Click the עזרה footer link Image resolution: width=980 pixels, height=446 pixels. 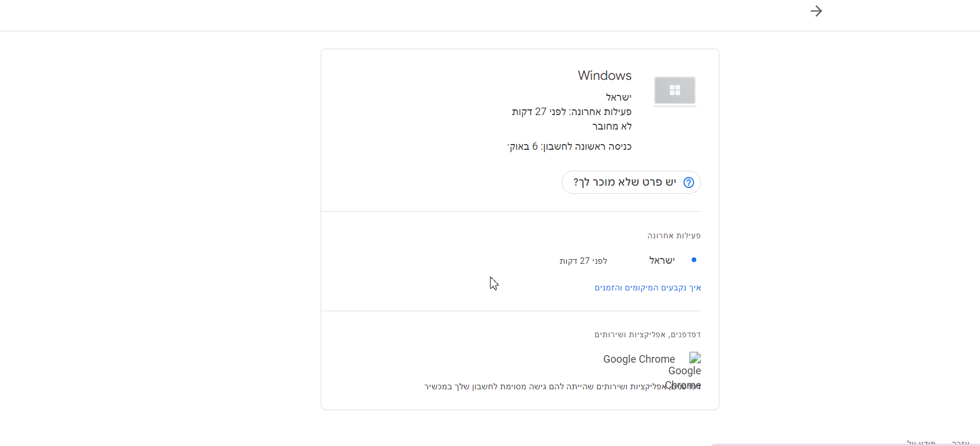click(x=960, y=443)
